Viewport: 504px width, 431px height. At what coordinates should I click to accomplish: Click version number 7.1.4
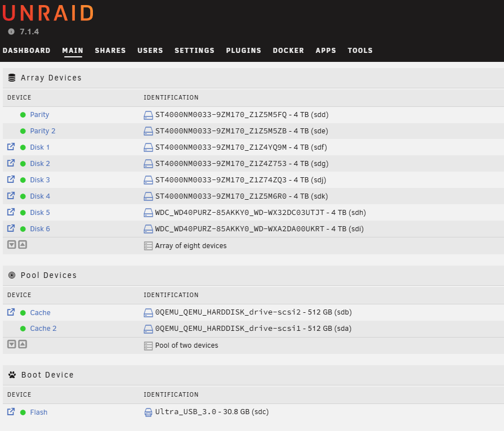[29, 32]
